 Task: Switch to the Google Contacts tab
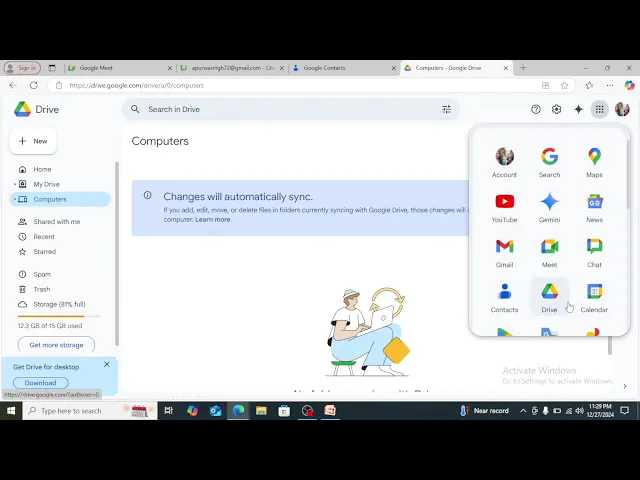(x=345, y=68)
